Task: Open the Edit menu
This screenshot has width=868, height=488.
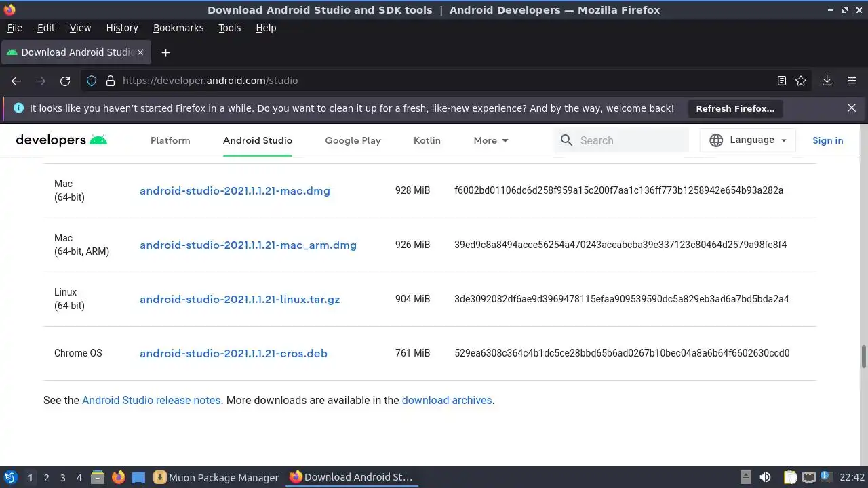Action: (x=46, y=28)
